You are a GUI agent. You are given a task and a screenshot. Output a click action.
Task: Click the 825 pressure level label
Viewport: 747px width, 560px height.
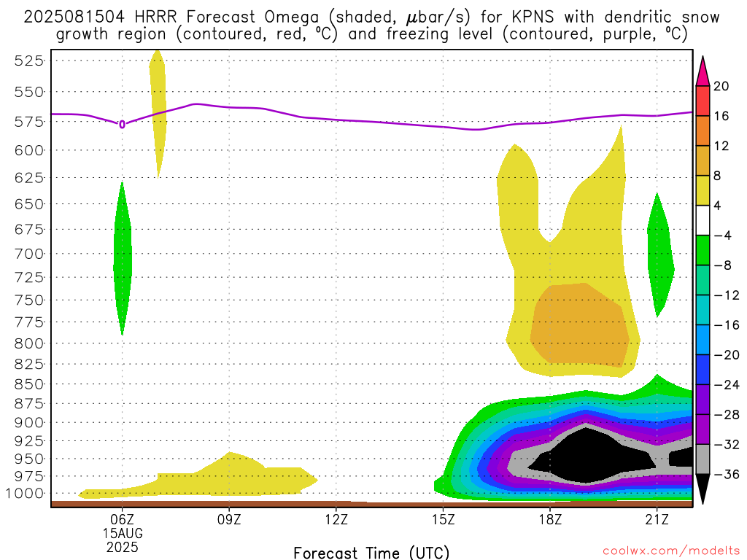coord(28,365)
